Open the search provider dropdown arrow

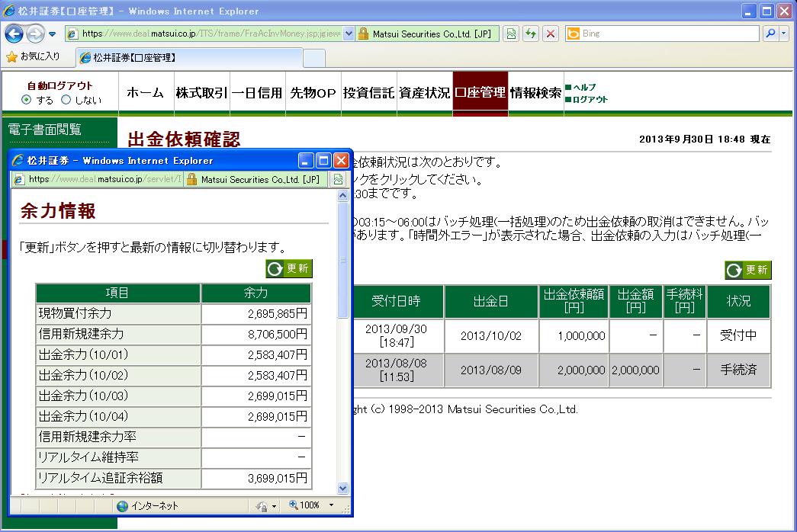[x=784, y=34]
